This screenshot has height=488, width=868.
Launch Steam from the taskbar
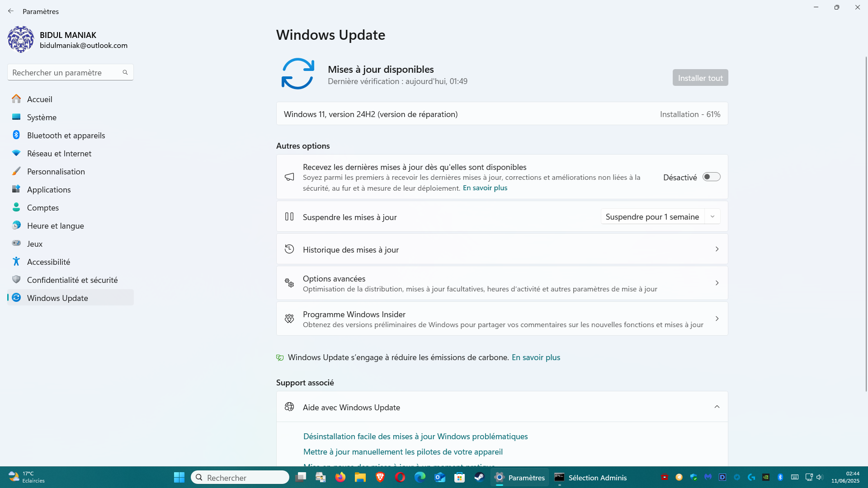pos(480,477)
